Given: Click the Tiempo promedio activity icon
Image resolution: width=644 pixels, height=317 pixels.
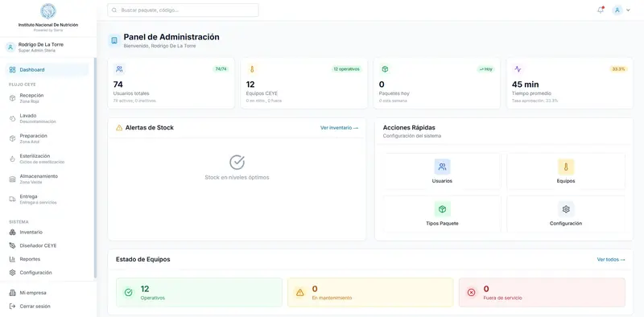Looking at the screenshot, I should click(x=518, y=69).
